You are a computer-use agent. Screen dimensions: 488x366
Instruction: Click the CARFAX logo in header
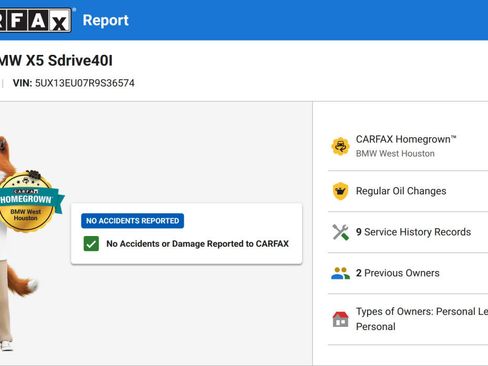pos(36,20)
